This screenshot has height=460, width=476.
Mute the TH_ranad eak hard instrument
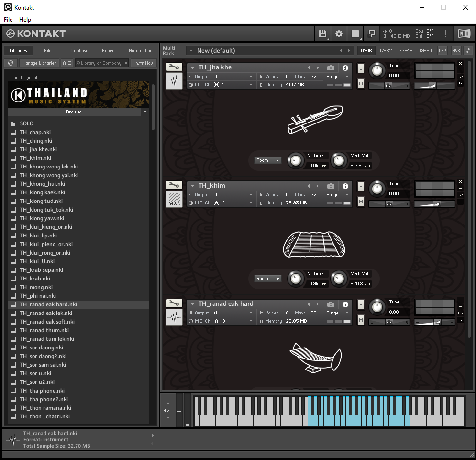click(x=361, y=320)
